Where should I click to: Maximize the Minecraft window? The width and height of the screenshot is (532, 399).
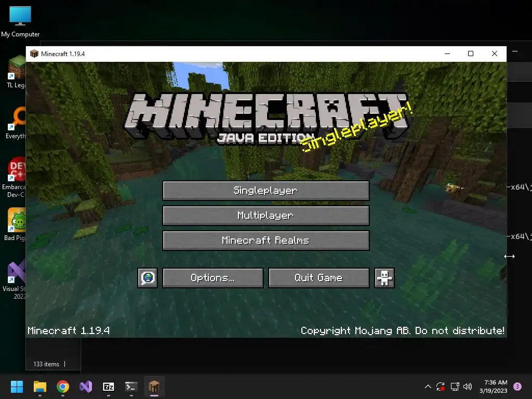471,54
